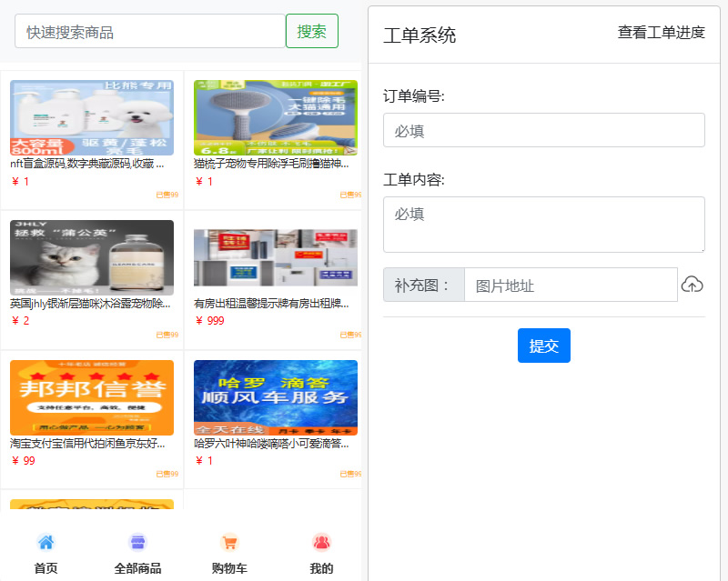
Task: Click the 订单编号 input field
Action: [x=543, y=130]
